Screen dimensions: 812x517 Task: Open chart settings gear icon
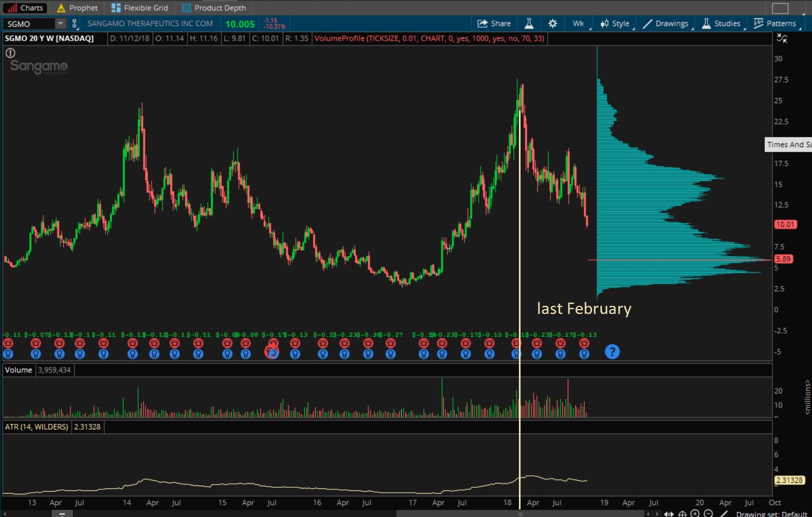click(553, 23)
